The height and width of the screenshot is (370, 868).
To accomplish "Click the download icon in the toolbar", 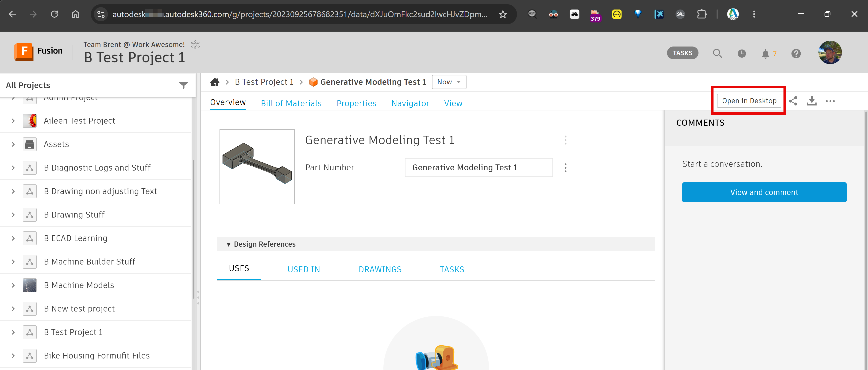I will point(812,101).
